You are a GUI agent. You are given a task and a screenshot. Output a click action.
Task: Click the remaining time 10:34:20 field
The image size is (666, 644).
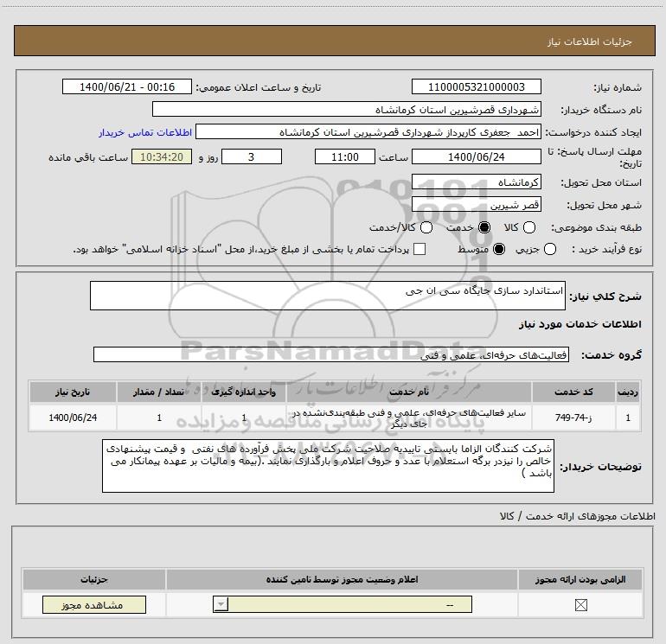pyautogui.click(x=162, y=156)
